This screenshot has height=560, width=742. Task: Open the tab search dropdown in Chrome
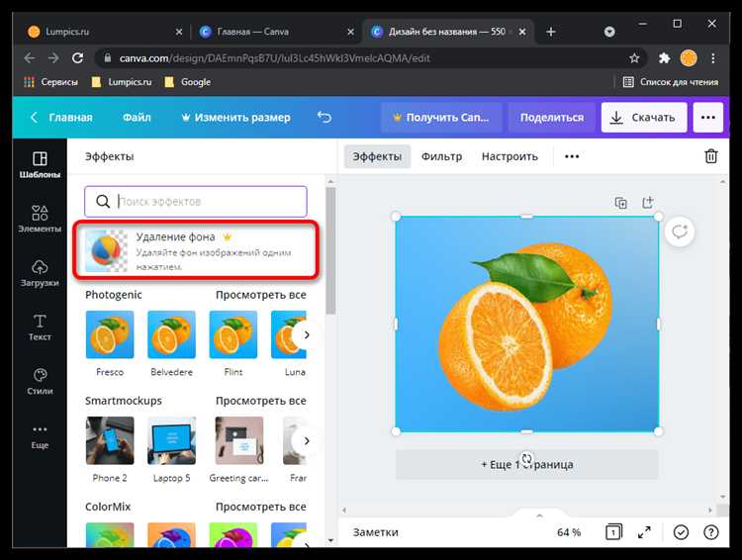click(x=609, y=32)
